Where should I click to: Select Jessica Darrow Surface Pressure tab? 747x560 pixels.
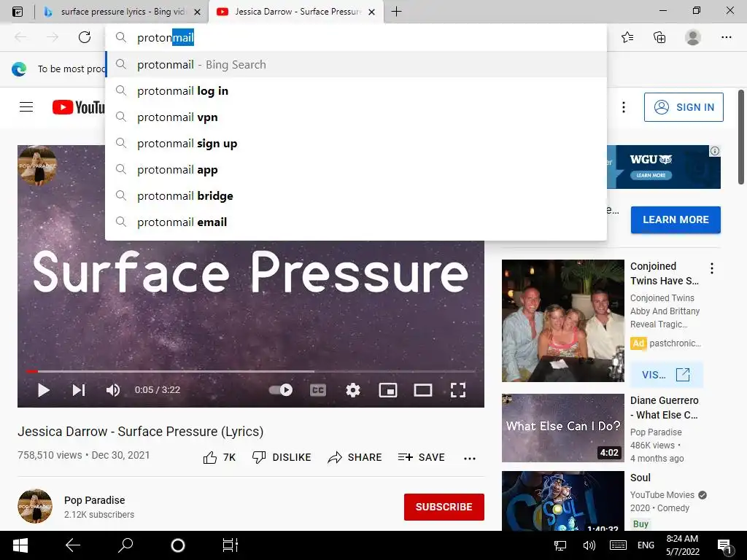coord(298,12)
